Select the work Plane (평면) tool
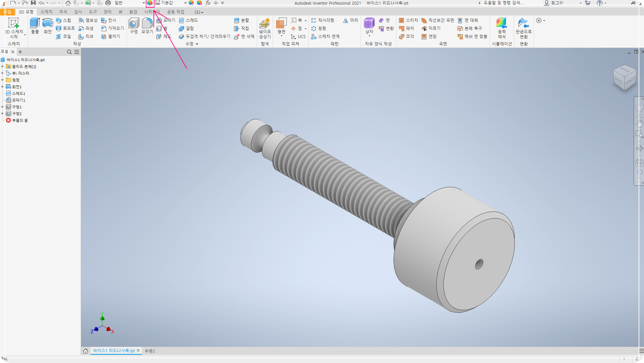Viewport: 644px width, 363px height. [281, 26]
